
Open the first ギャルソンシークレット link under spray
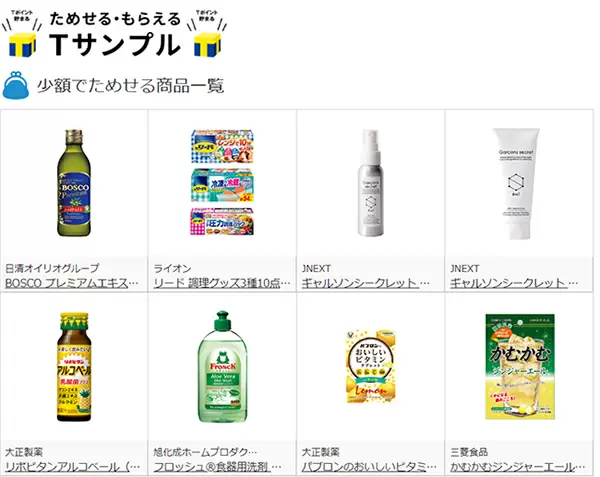(x=366, y=283)
